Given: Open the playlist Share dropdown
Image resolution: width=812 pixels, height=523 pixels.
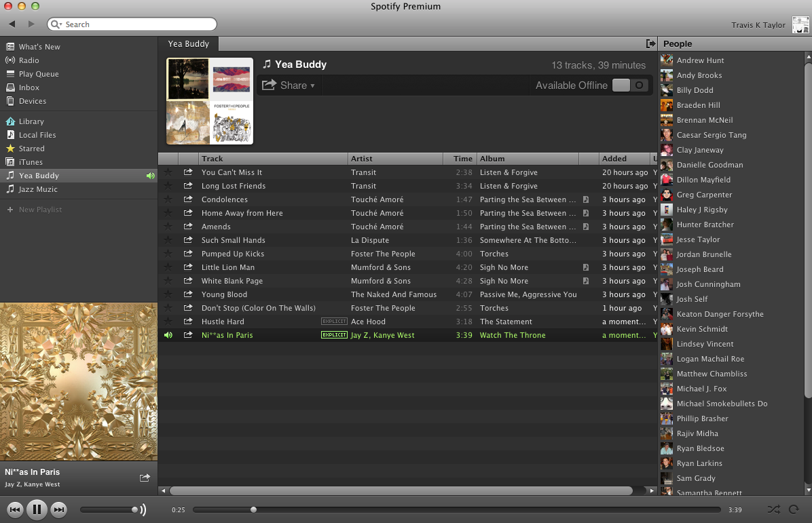Looking at the screenshot, I should pos(289,85).
